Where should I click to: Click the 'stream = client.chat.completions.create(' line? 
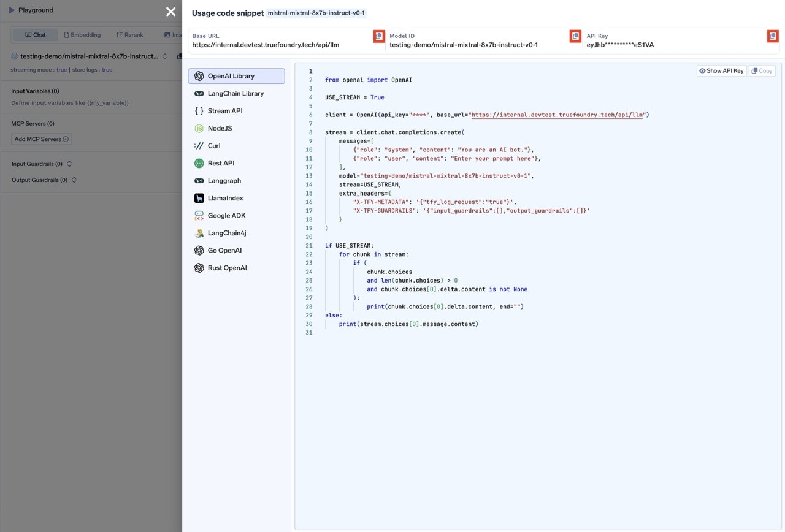(x=395, y=132)
